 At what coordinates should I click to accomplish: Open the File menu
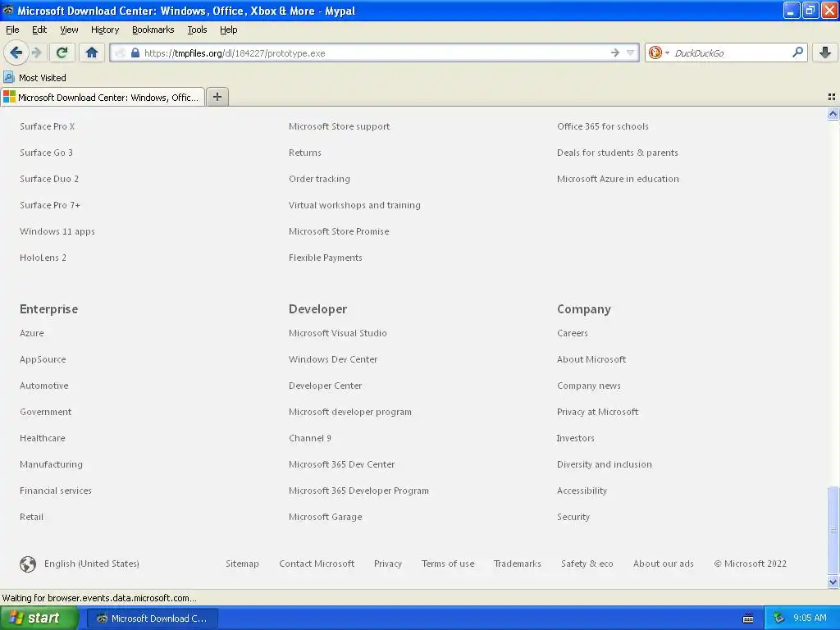12,30
